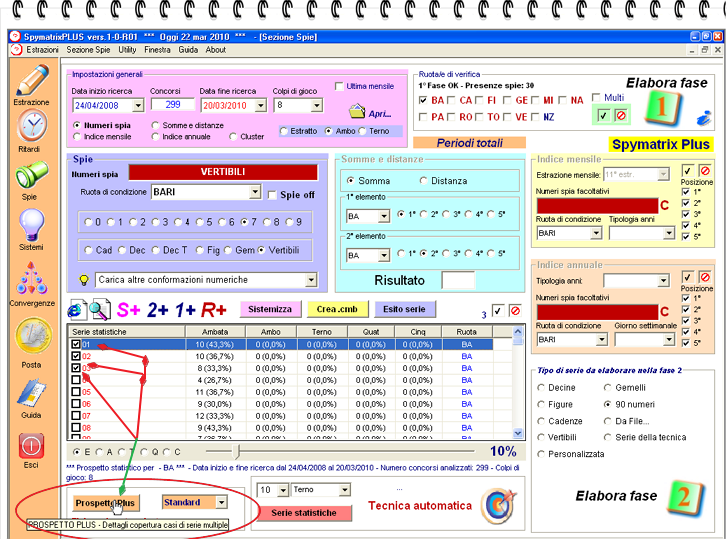The height and width of the screenshot is (539, 727).
Task: Open the Sezione Spie menu
Action: (x=88, y=49)
